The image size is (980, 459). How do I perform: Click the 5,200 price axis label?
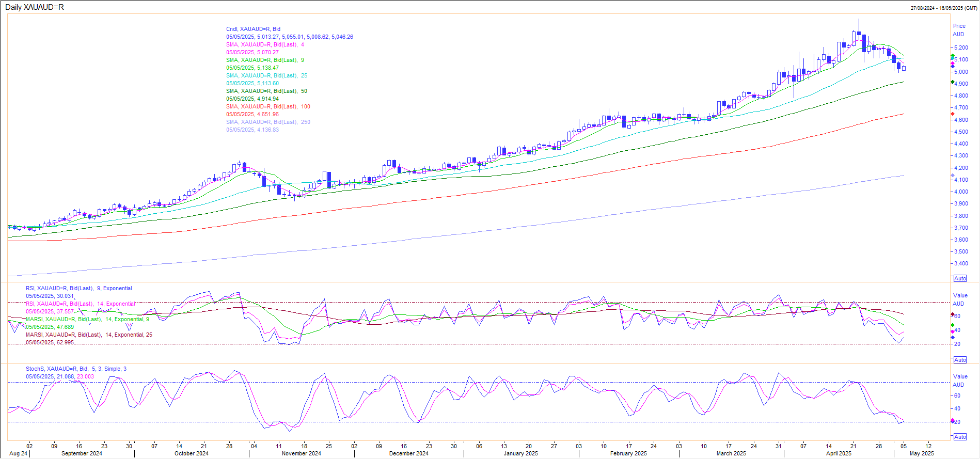pyautogui.click(x=961, y=48)
